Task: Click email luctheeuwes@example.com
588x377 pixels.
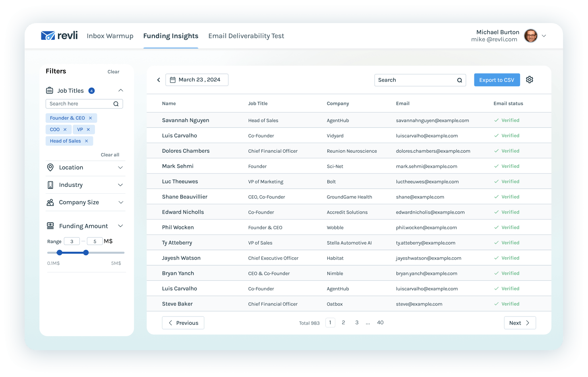Action: point(427,182)
